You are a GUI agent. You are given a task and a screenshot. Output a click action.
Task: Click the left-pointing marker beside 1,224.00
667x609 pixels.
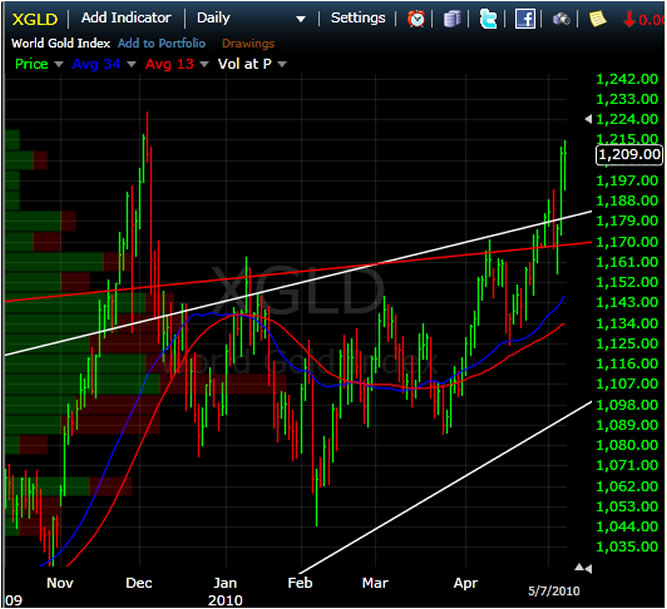tap(587, 119)
